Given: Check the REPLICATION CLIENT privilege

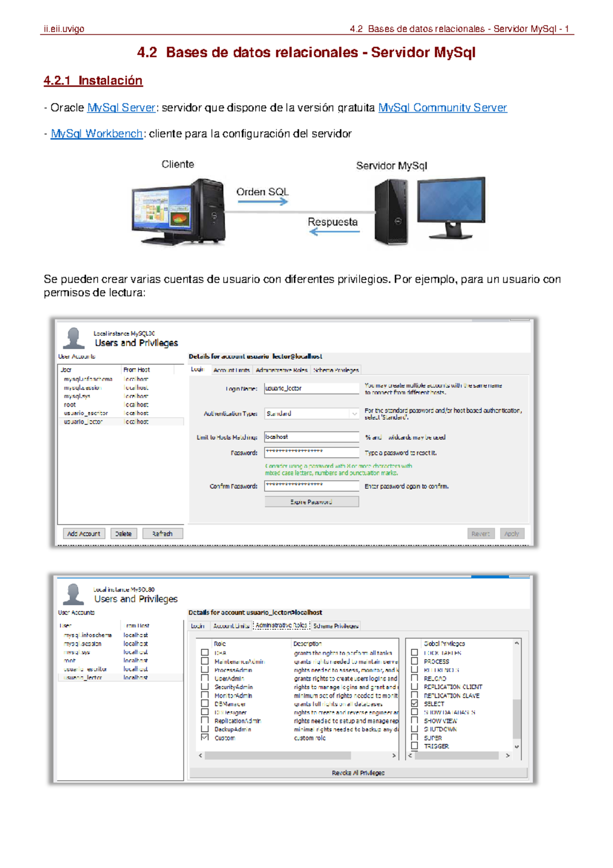Looking at the screenshot, I should point(415,687).
